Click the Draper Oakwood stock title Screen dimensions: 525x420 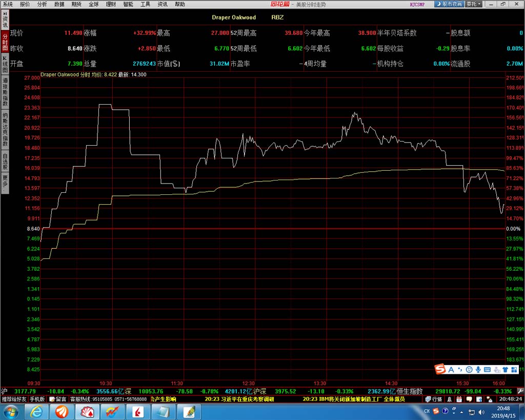234,17
